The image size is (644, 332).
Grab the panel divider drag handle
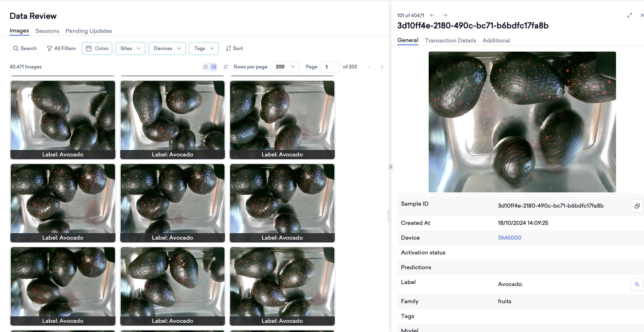click(391, 167)
